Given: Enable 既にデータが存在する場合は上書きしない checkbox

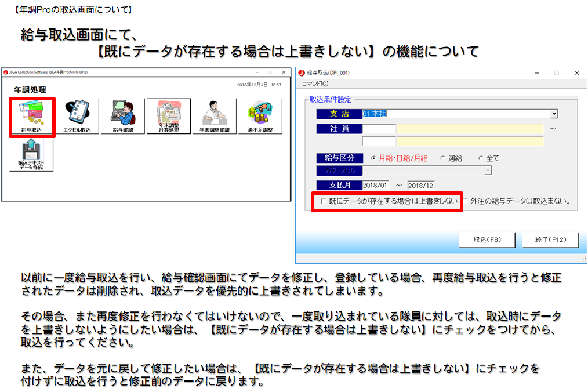Looking at the screenshot, I should [x=323, y=201].
